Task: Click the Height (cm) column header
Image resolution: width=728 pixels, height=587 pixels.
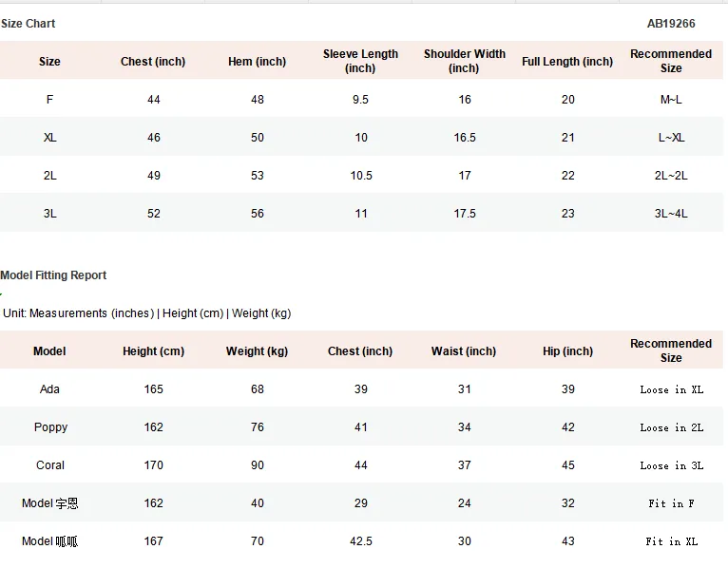Action: pyautogui.click(x=153, y=351)
